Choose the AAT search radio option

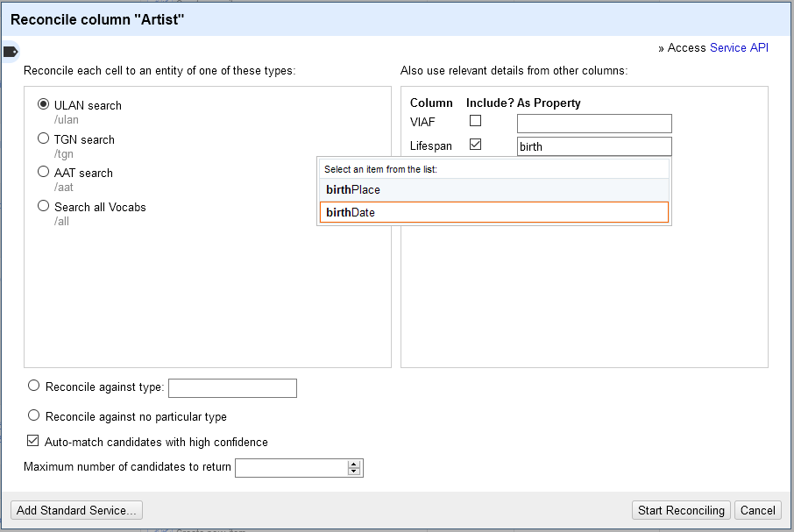pyautogui.click(x=43, y=172)
